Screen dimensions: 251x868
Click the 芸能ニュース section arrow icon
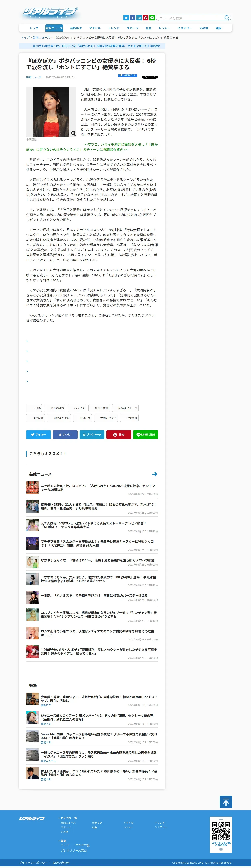coord(155,474)
